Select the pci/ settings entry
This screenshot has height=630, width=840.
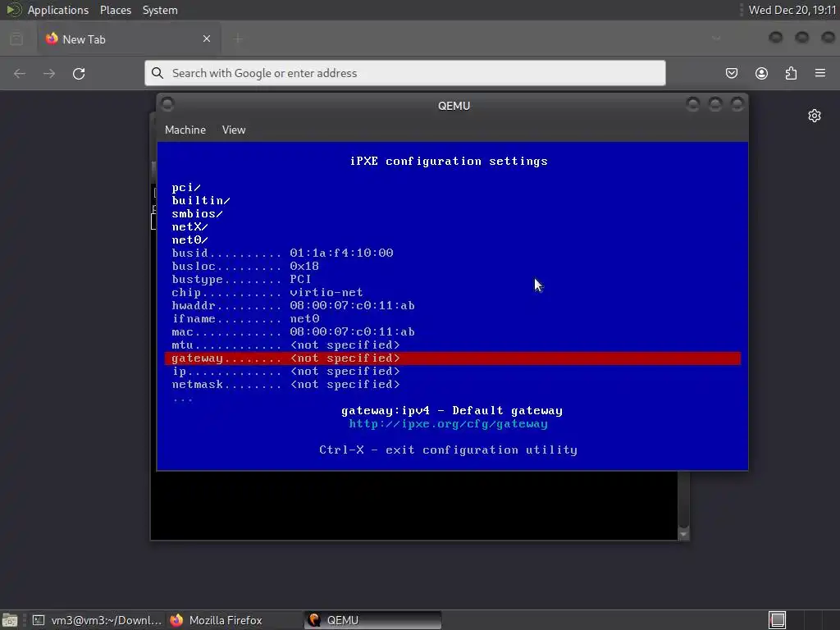coord(186,188)
